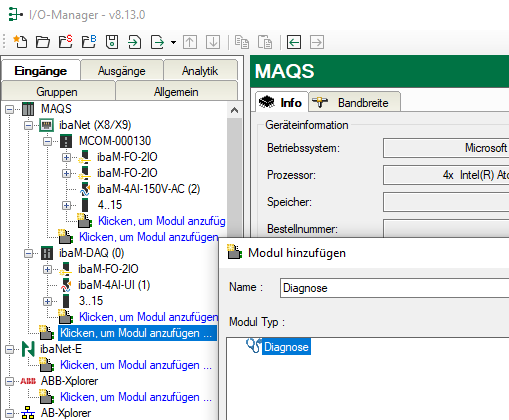Click the MAQS rack icon in tree
509x420 pixels.
[28, 109]
